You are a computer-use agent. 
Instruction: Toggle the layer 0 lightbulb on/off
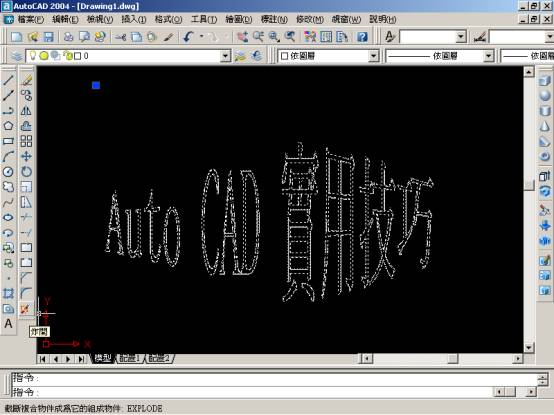tap(33, 55)
